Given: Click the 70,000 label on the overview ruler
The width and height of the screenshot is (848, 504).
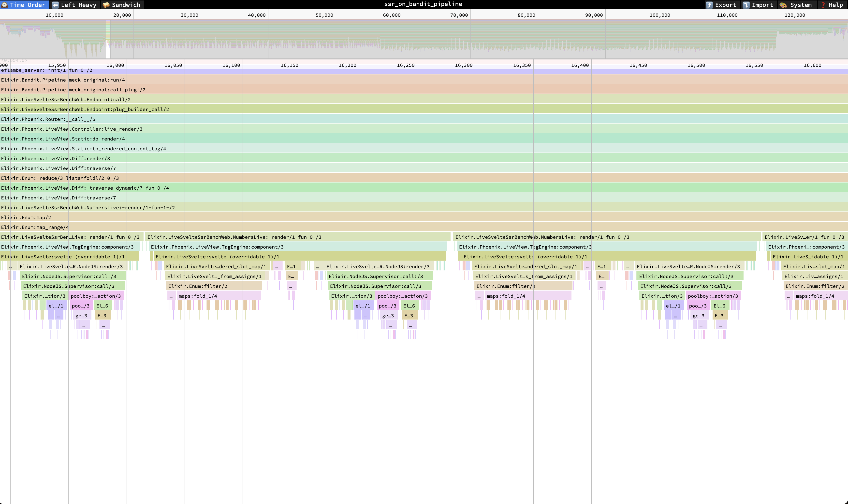Looking at the screenshot, I should point(459,15).
